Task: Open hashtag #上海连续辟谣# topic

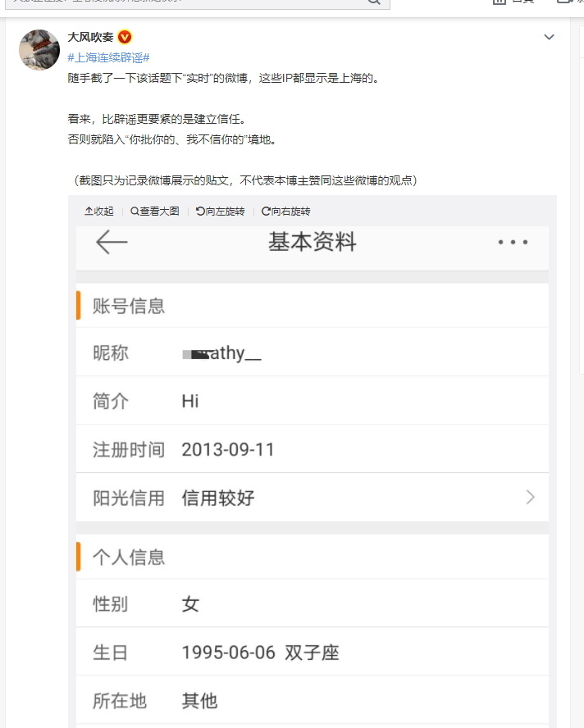Action: pyautogui.click(x=109, y=57)
